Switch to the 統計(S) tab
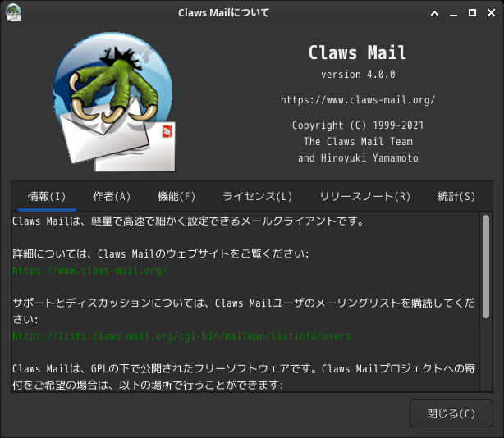The width and height of the screenshot is (504, 438). (456, 196)
